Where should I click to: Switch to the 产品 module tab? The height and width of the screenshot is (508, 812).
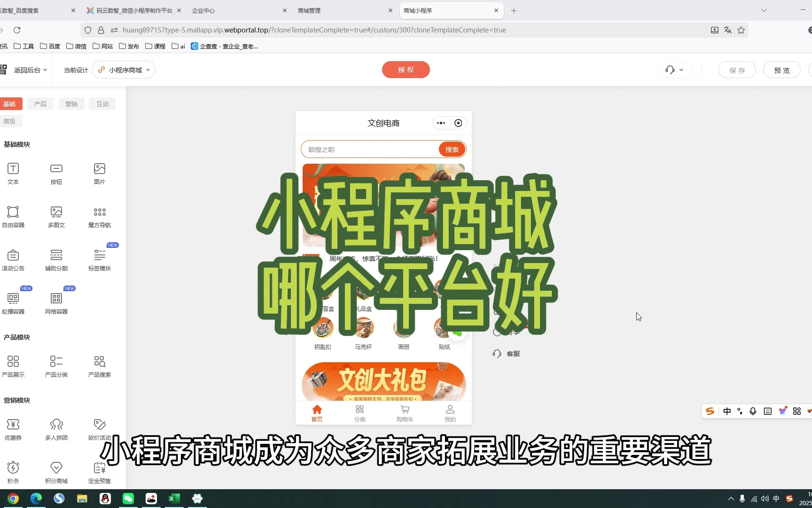40,104
